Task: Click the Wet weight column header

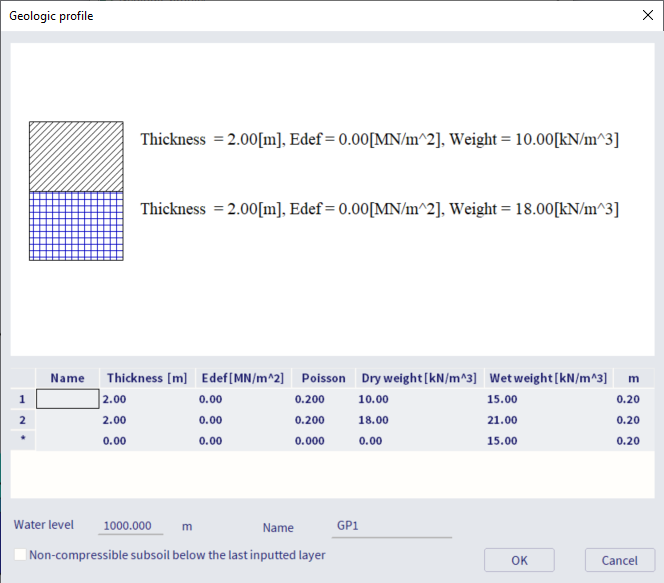Action: [x=547, y=378]
